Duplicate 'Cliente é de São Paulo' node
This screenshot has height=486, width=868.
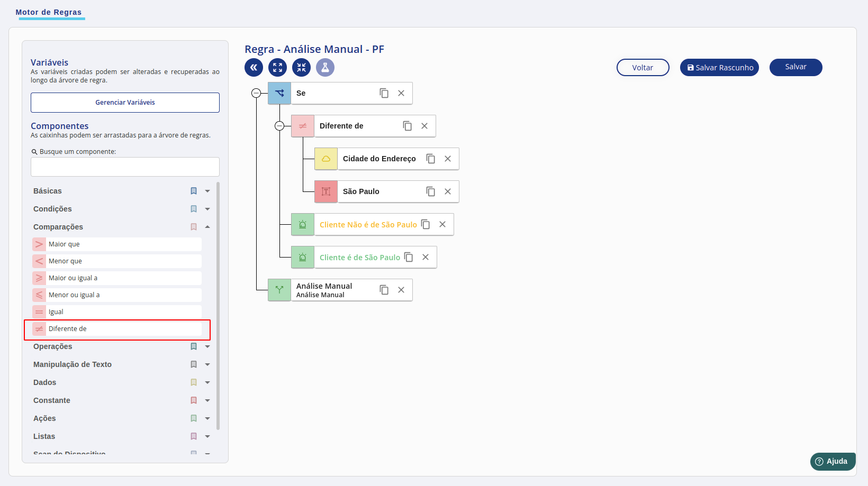(409, 257)
